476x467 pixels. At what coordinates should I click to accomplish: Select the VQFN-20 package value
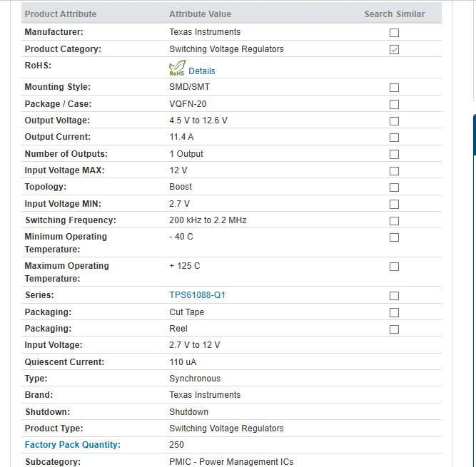pyautogui.click(x=188, y=104)
